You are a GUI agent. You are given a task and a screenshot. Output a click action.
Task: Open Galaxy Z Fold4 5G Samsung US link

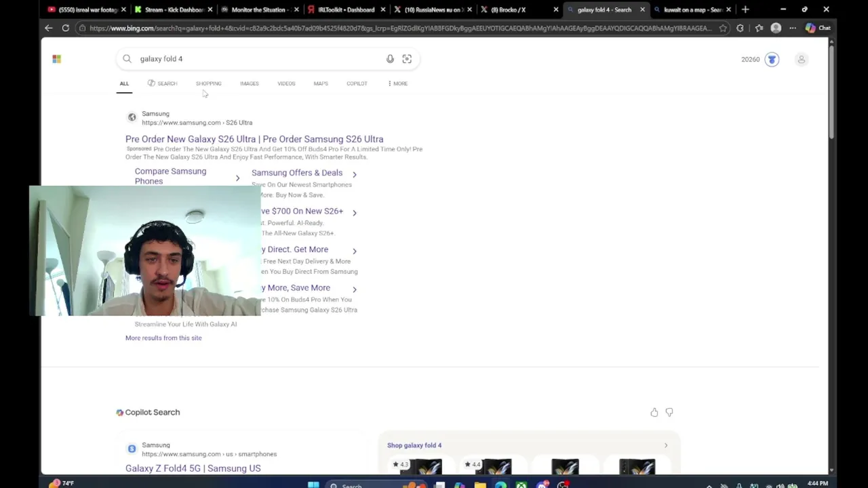coord(193,468)
